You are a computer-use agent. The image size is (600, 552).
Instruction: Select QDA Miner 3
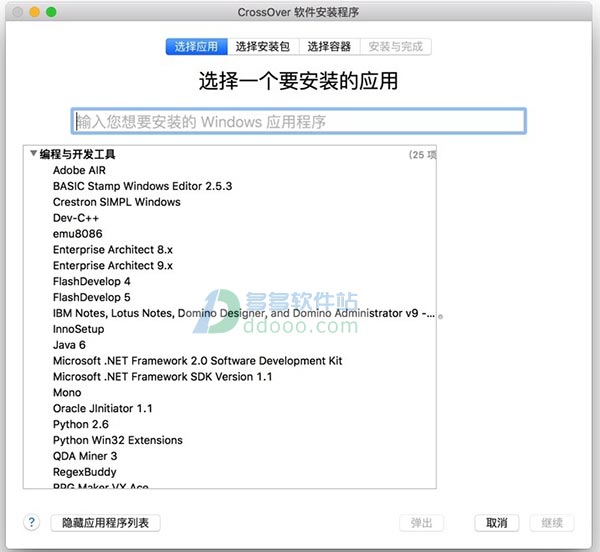[85, 456]
